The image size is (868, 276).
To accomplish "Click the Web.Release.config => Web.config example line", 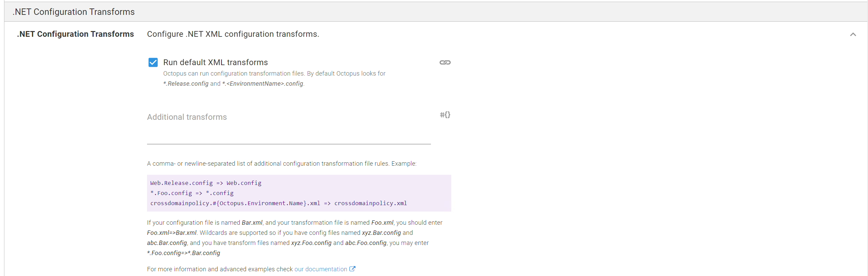I will (x=206, y=183).
